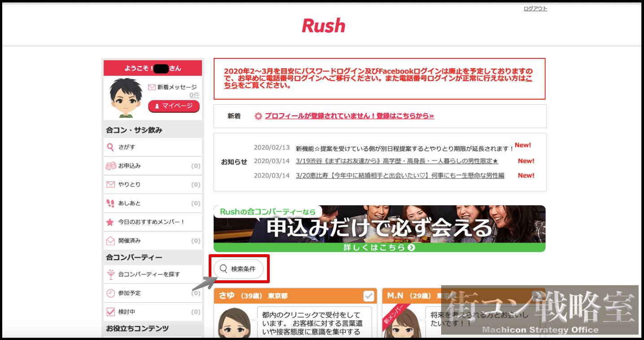Click 詳しくはこちら green bar
644x340 pixels.
click(379, 247)
